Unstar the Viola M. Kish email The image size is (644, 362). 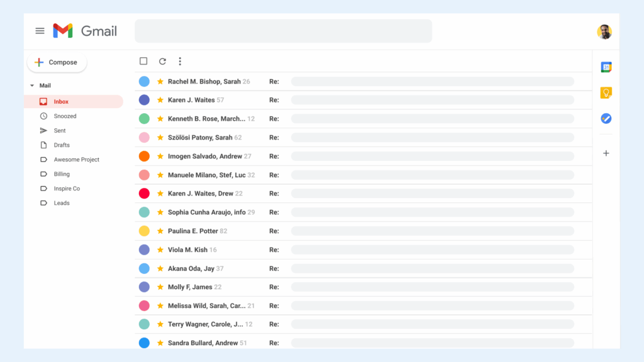click(x=160, y=250)
